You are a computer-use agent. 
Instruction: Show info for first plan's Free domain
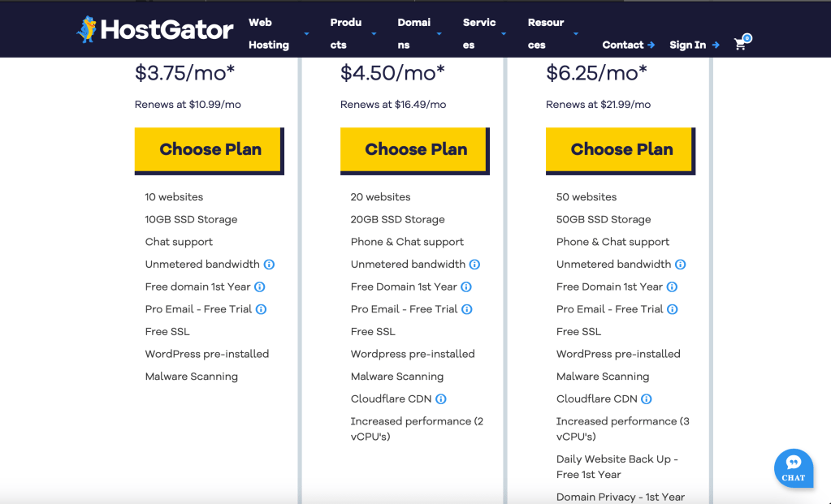tap(260, 286)
